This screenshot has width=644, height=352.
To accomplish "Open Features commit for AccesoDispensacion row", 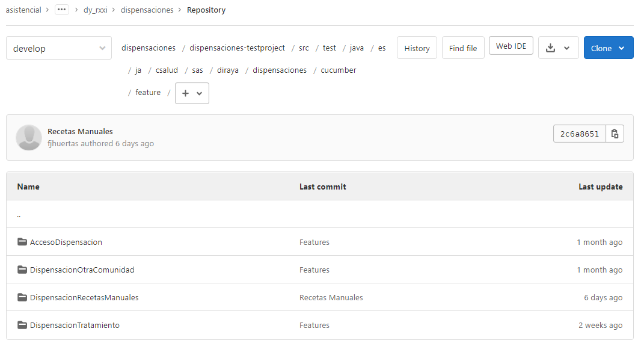I will (314, 242).
